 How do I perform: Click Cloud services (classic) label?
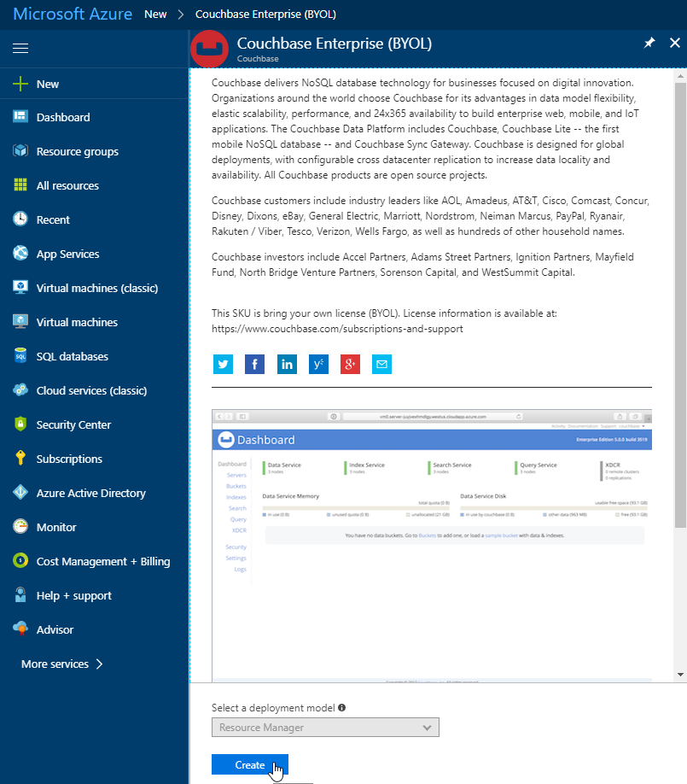click(x=91, y=390)
